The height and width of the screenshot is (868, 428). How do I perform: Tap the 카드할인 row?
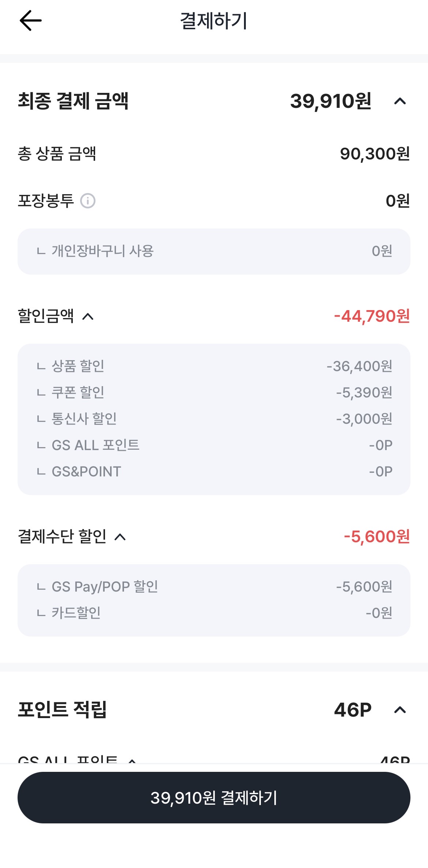[214, 613]
